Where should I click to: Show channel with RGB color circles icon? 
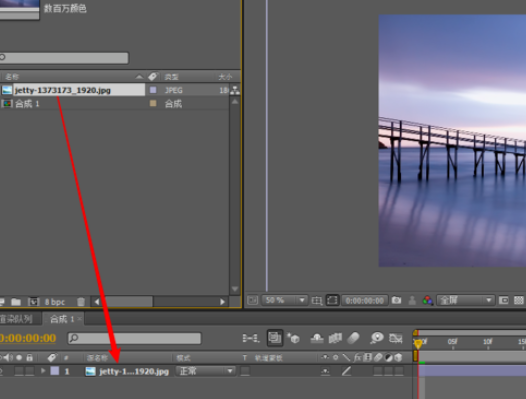coord(427,300)
